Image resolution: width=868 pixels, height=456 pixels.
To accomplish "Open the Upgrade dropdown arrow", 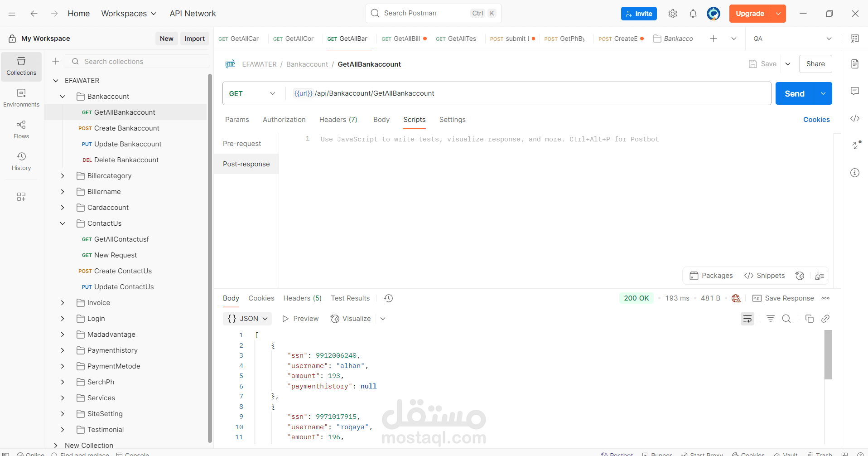I will tap(778, 14).
